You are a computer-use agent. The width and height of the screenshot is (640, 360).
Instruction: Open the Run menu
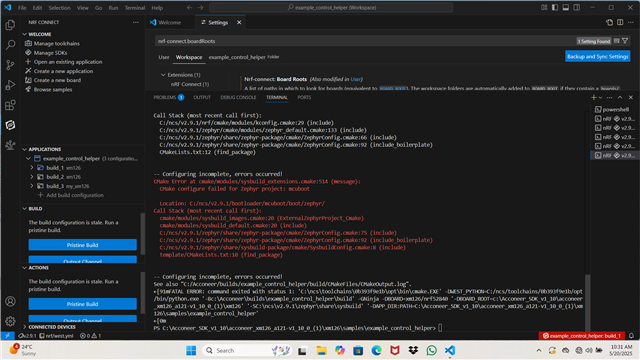tap(113, 8)
